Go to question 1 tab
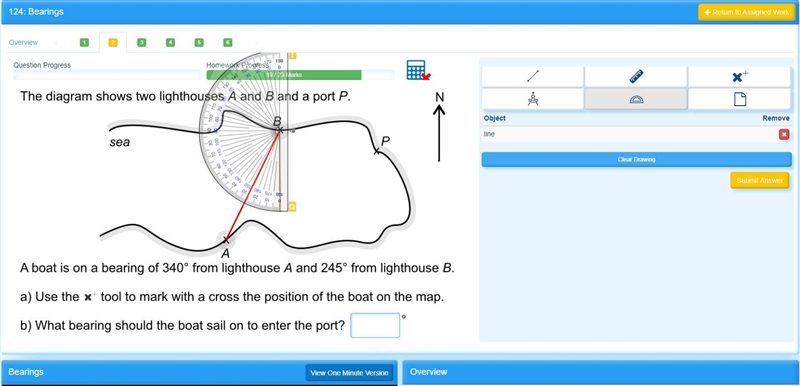The image size is (800, 386). tap(84, 43)
